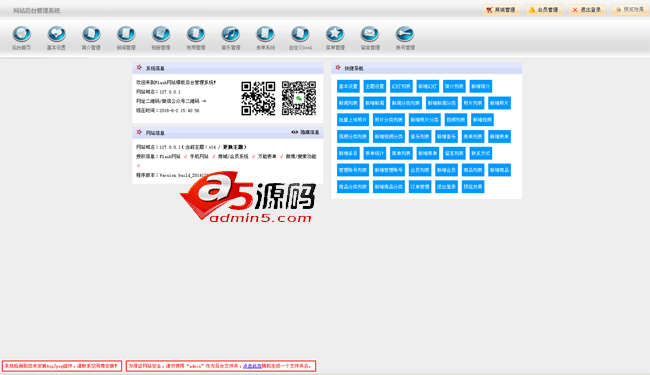The width and height of the screenshot is (650, 375).
Task: Click 商品列表 quick nav button
Action: click(473, 170)
